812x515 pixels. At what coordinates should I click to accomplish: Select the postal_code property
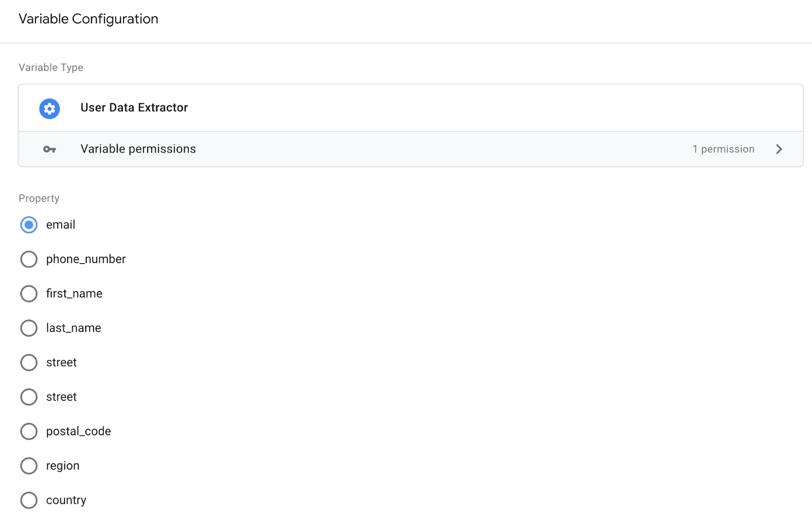coord(29,431)
